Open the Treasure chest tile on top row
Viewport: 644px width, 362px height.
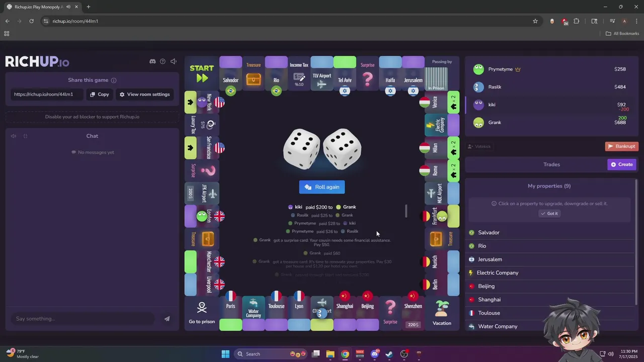(254, 73)
